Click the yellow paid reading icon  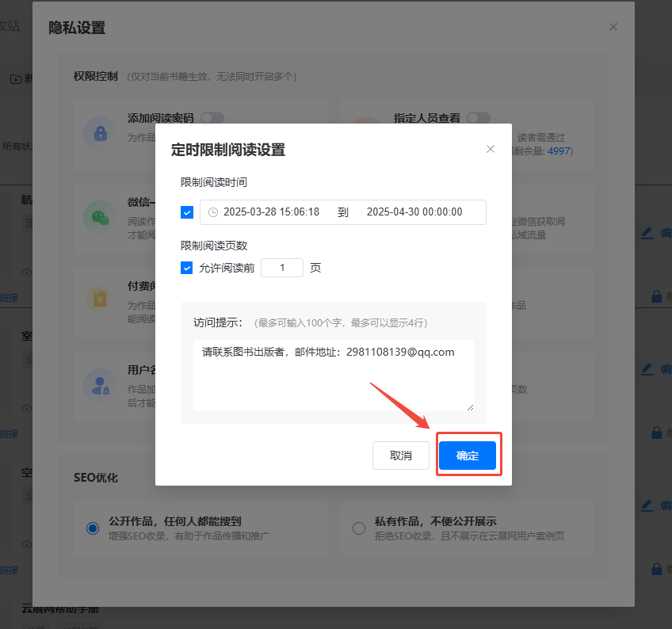pyautogui.click(x=100, y=299)
